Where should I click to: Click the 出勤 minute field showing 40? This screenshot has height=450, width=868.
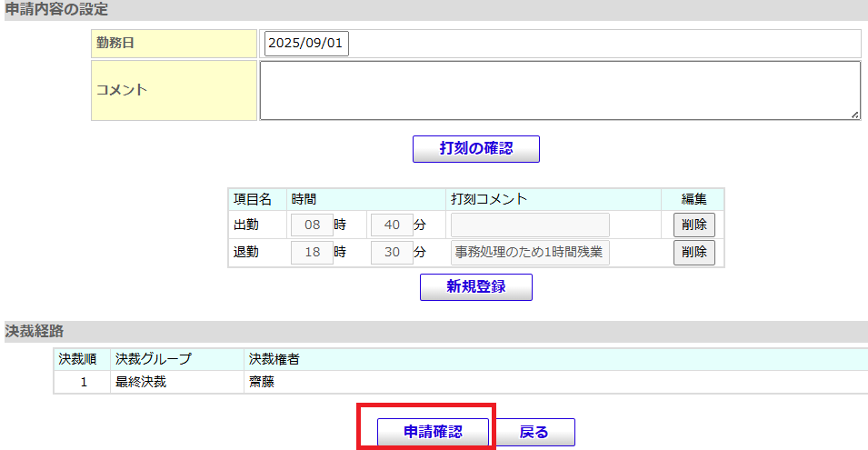coord(392,225)
